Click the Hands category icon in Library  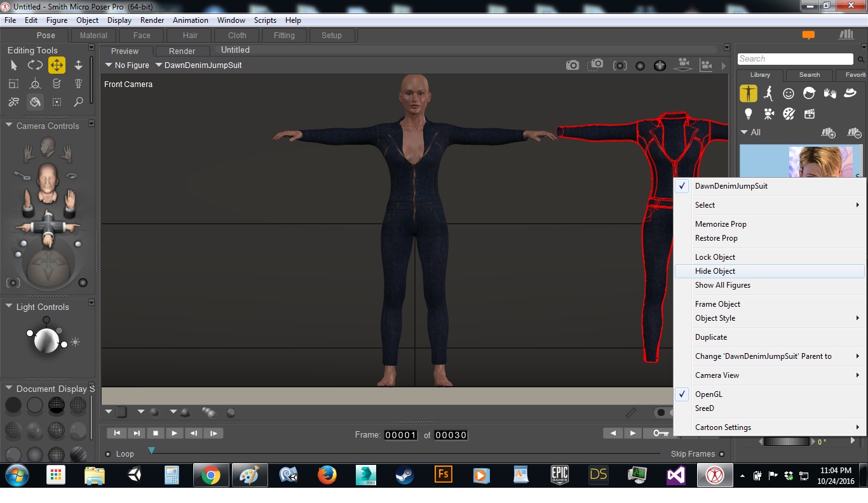829,94
